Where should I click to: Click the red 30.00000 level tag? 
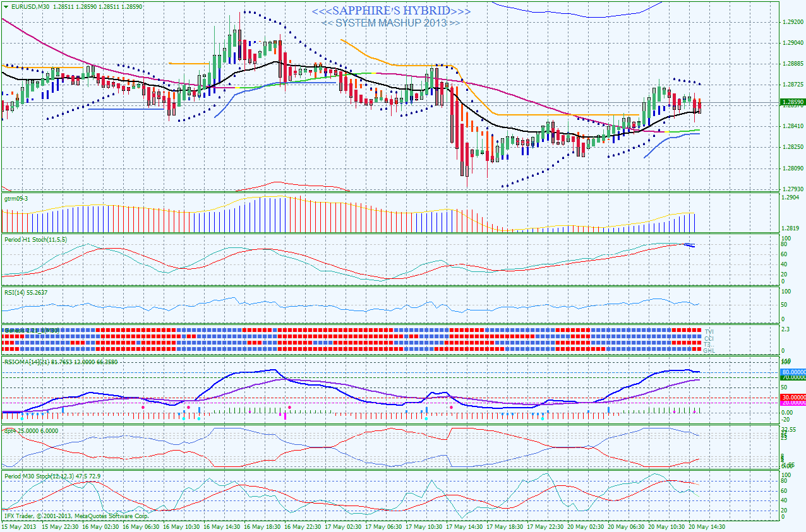point(793,398)
